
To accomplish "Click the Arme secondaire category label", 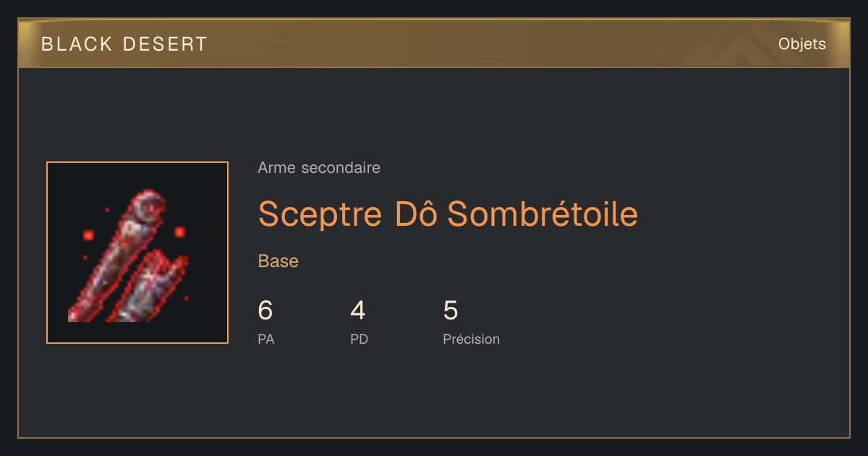I will [x=319, y=168].
